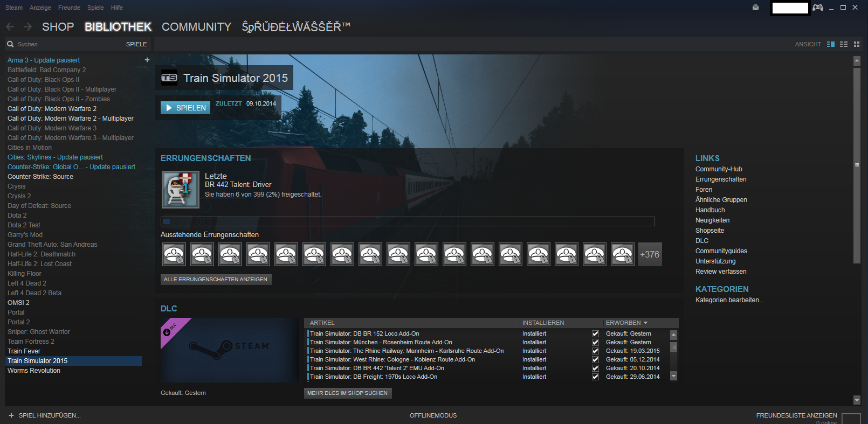Go to the SHOP tab
Image resolution: width=868 pixels, height=424 pixels.
58,27
